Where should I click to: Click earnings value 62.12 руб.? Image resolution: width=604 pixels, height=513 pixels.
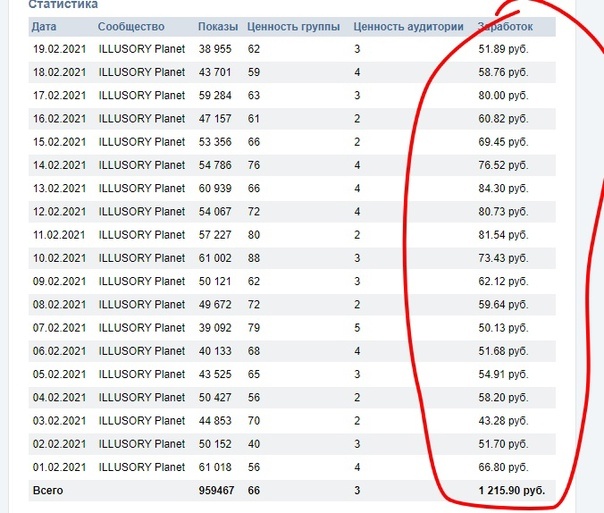click(503, 282)
